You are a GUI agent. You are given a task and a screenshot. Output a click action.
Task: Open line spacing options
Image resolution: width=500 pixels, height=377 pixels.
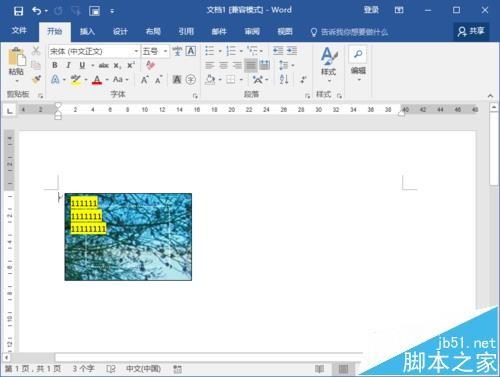coord(284,65)
